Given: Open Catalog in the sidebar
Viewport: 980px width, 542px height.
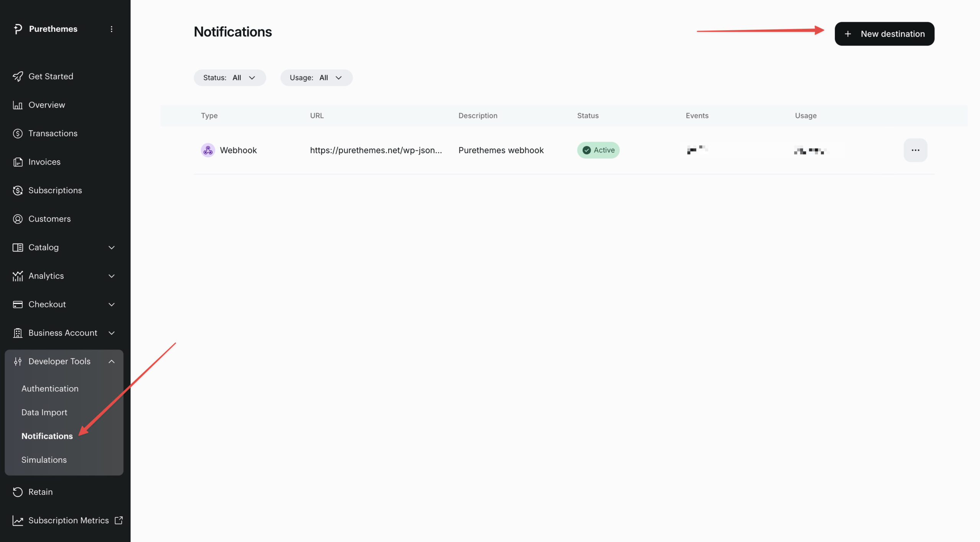Looking at the screenshot, I should (44, 248).
